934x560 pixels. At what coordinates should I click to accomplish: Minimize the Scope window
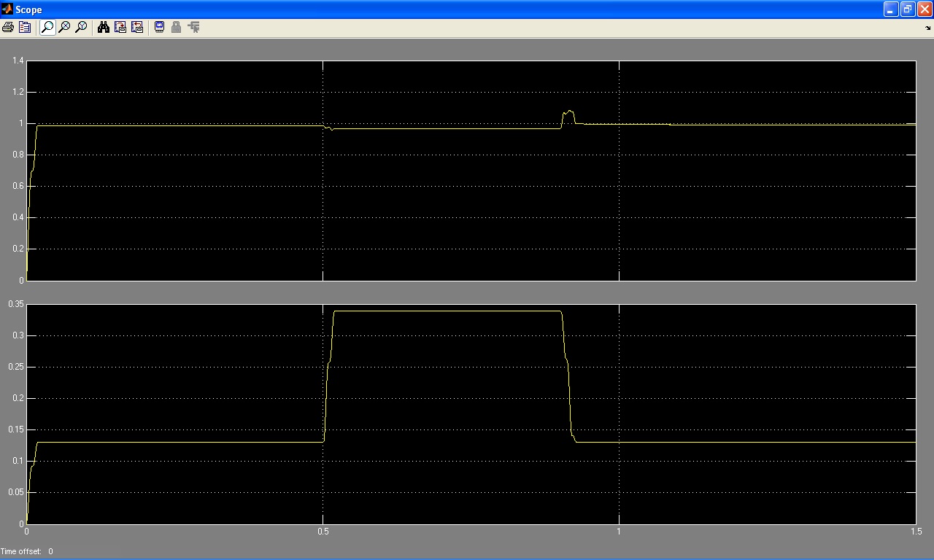[891, 9]
